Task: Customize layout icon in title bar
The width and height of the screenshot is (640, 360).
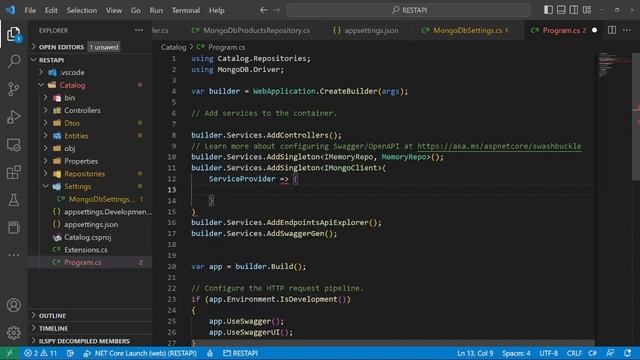Action: coord(587,10)
